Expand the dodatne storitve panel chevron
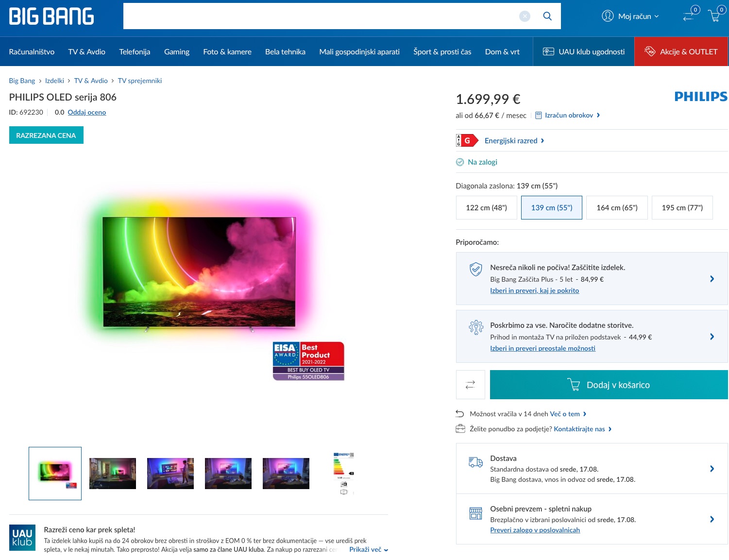 click(x=712, y=337)
